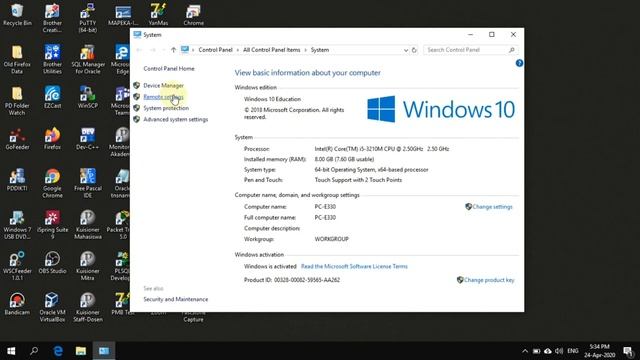Click the back navigation arrow
Viewport: 640px width, 360px height.
(139, 50)
